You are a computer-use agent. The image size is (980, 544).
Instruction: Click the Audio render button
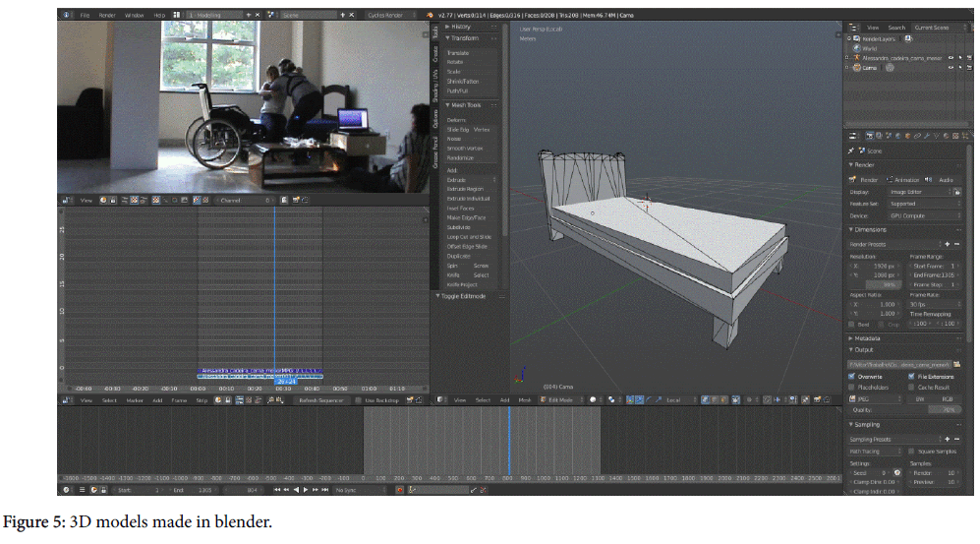(943, 180)
